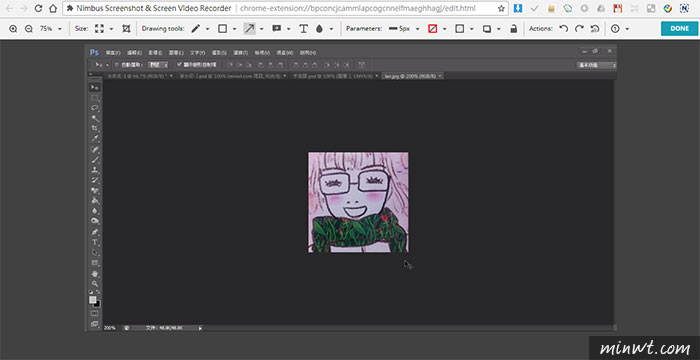
Task: Select the blur droplet tool
Action: 319,29
